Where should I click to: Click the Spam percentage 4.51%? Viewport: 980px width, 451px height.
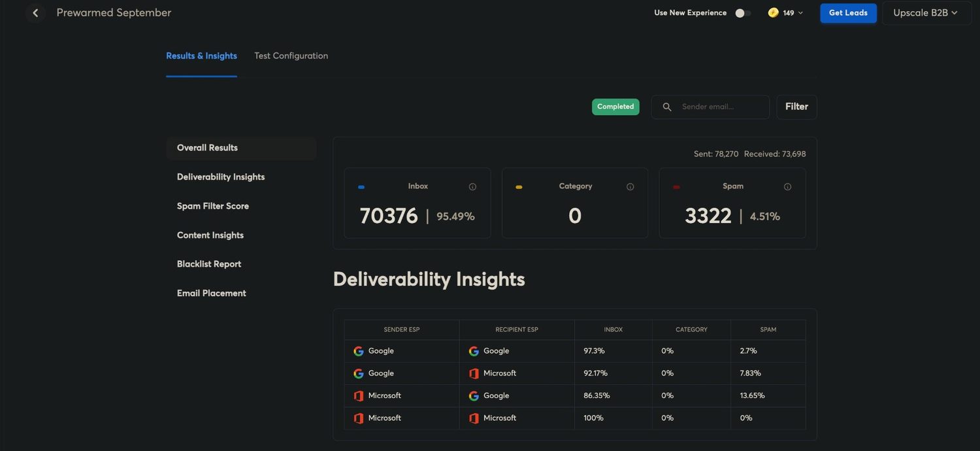pos(765,216)
